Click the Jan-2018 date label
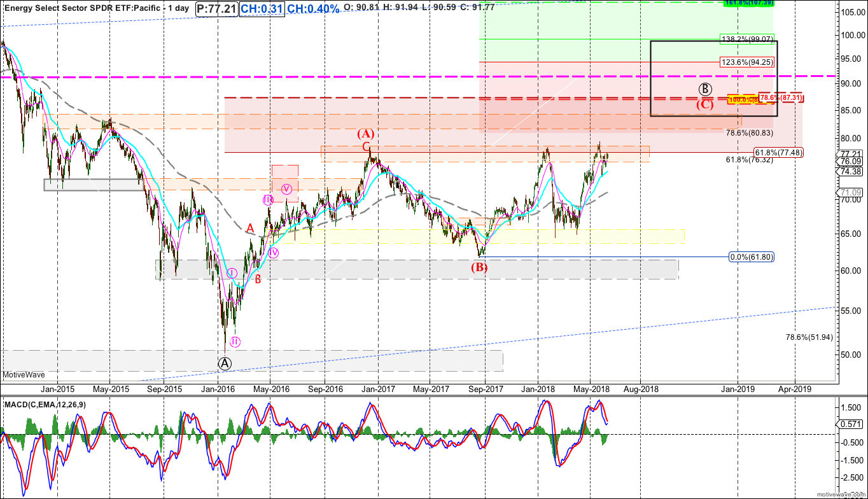This screenshot has height=499, width=868. click(x=538, y=388)
